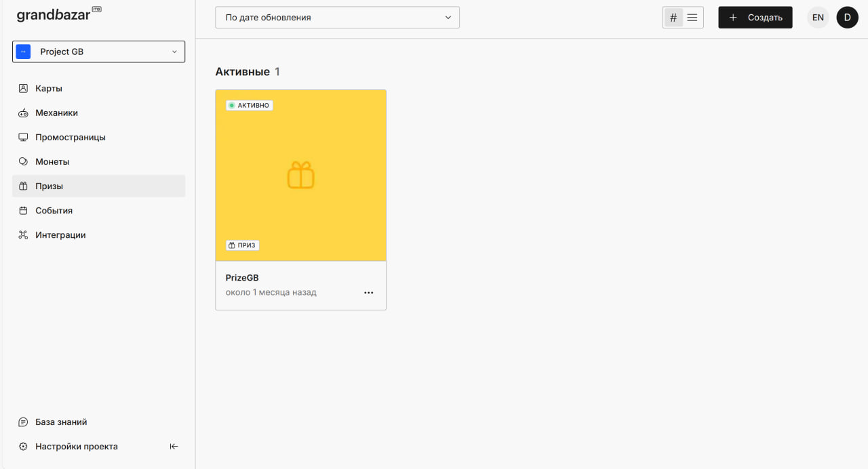Open the user profile avatar D
This screenshot has height=469, width=868.
[x=847, y=18]
